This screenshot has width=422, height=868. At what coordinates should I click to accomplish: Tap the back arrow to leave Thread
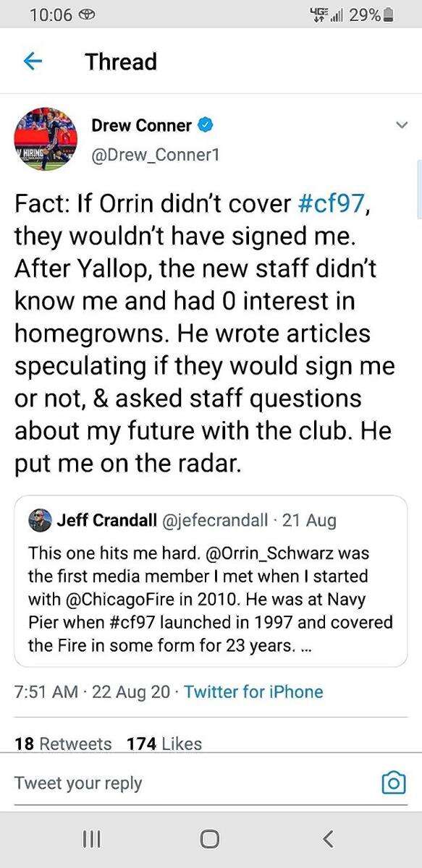point(32,62)
